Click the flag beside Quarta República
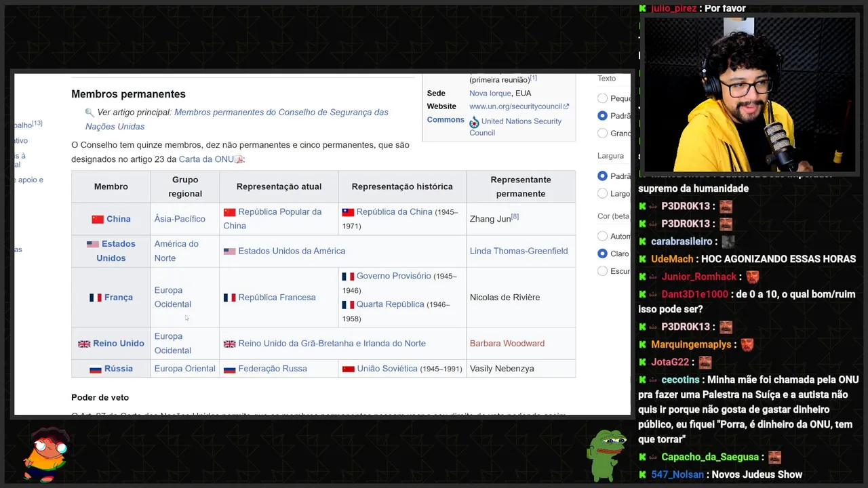The height and width of the screenshot is (488, 868). click(348, 304)
